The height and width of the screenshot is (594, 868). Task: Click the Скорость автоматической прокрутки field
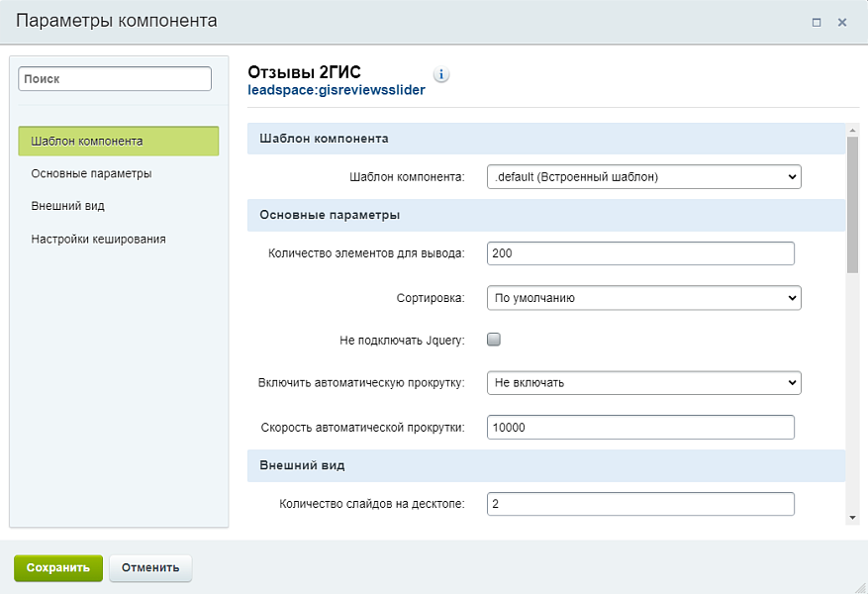(641, 427)
